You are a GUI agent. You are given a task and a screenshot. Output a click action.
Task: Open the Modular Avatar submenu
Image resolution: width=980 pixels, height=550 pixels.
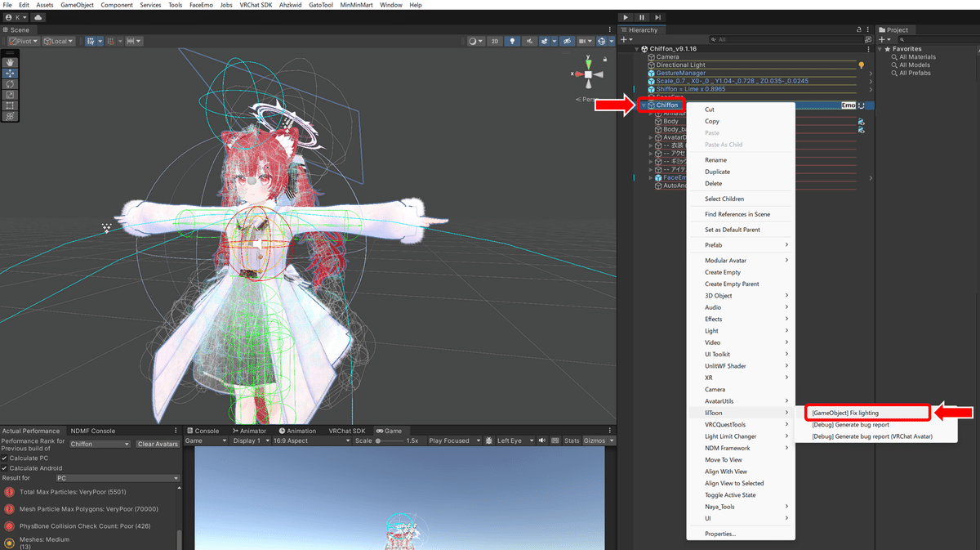741,261
